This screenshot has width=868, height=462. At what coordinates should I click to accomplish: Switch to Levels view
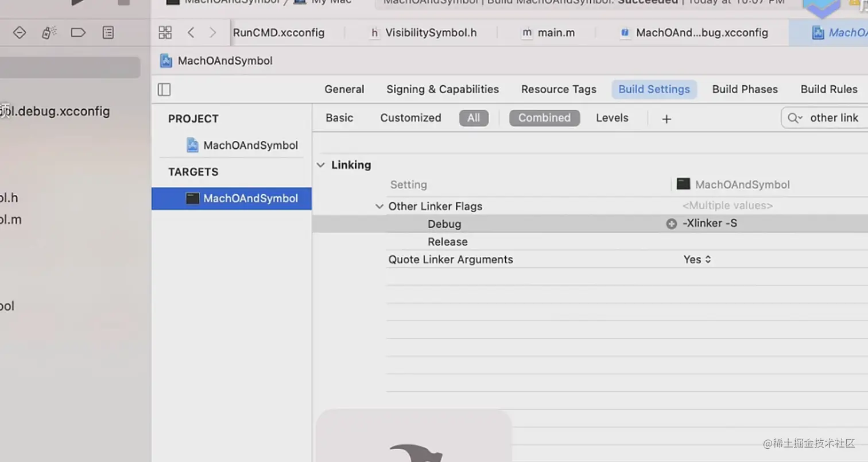(612, 118)
